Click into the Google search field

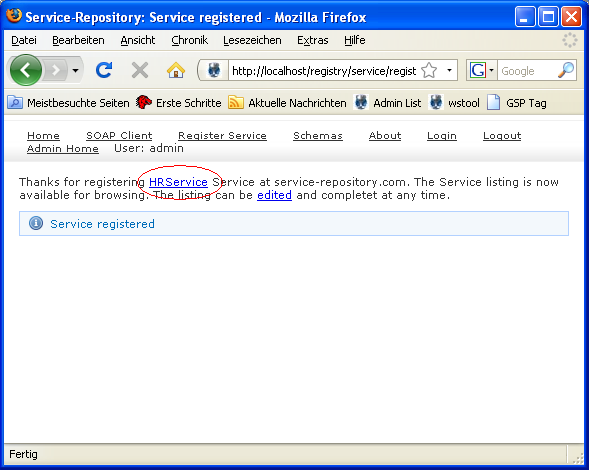tap(527, 71)
